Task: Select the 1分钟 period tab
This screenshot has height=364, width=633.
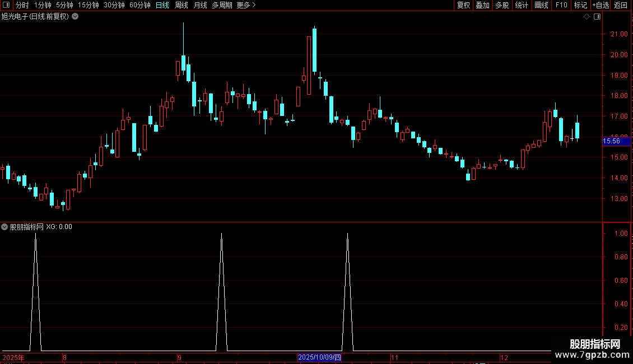Action: pyautogui.click(x=43, y=5)
